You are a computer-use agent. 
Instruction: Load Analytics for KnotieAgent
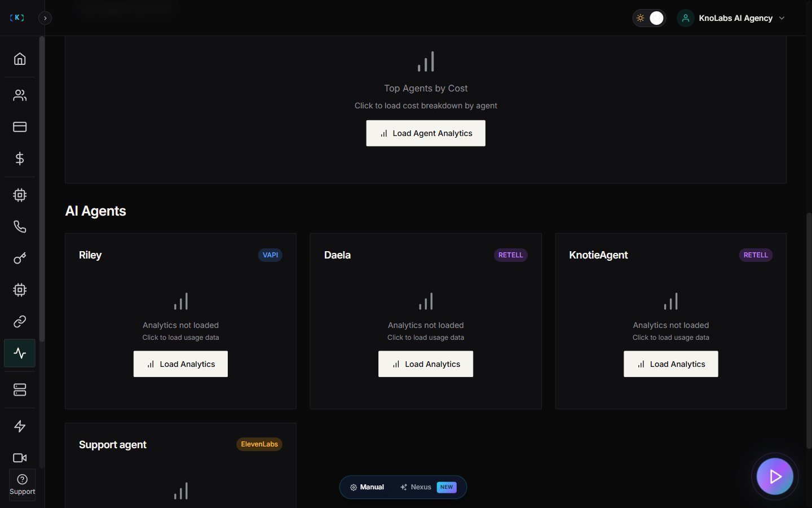click(671, 364)
